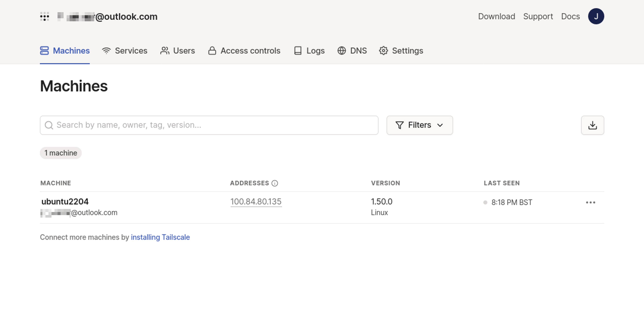Expand the Filters dropdown
Viewport: 644px width, 326px height.
click(x=419, y=125)
